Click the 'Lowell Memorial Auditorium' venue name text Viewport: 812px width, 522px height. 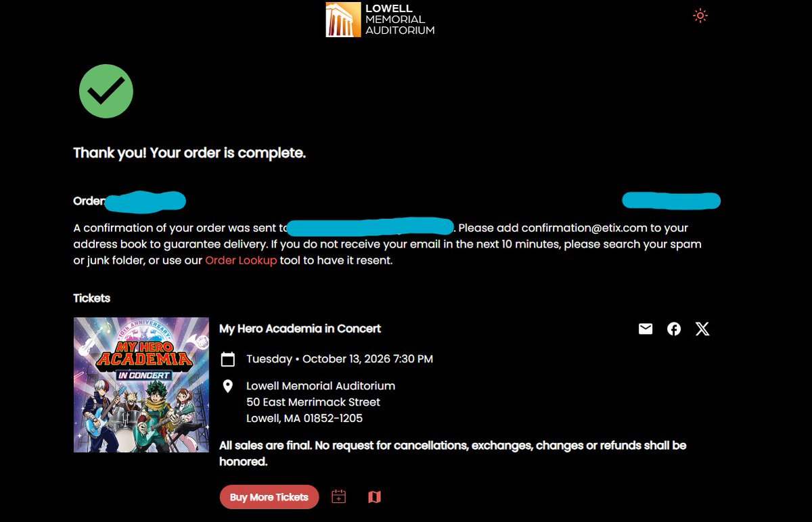click(x=321, y=386)
